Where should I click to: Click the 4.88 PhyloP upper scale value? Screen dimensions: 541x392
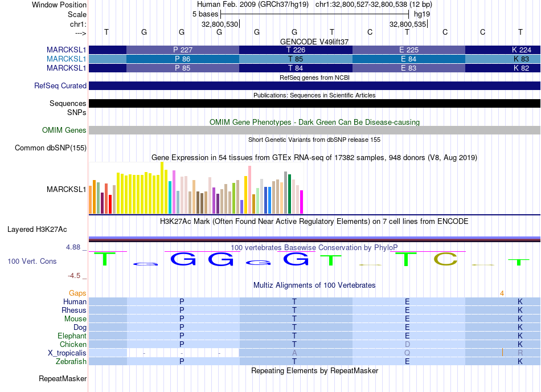coord(73,247)
